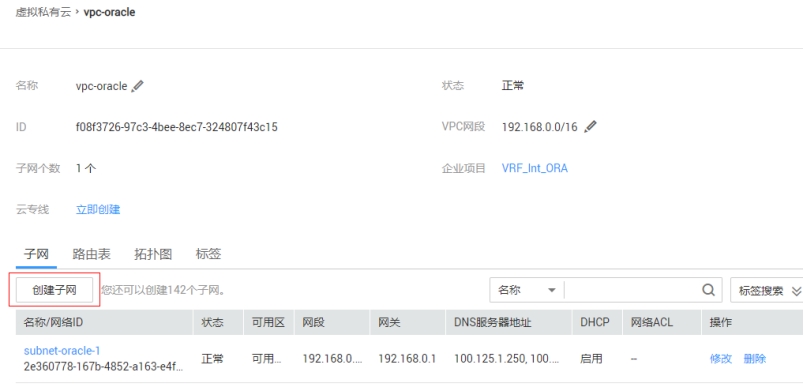Click the search magnifier icon
The image size is (804, 392).
pyautogui.click(x=708, y=290)
